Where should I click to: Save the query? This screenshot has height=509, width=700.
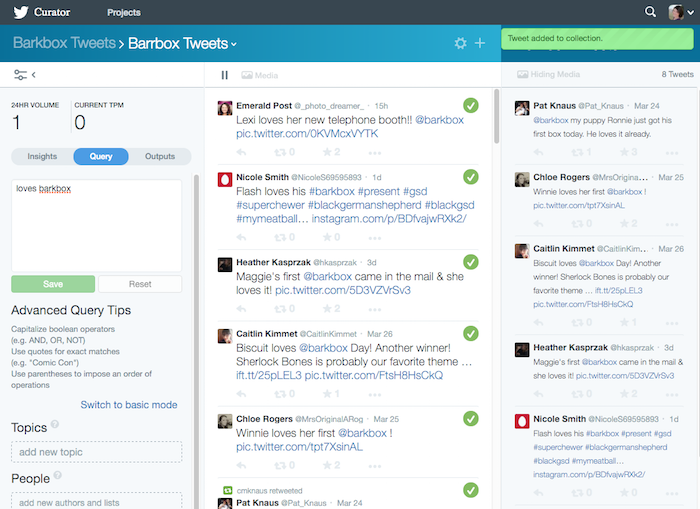(x=53, y=284)
